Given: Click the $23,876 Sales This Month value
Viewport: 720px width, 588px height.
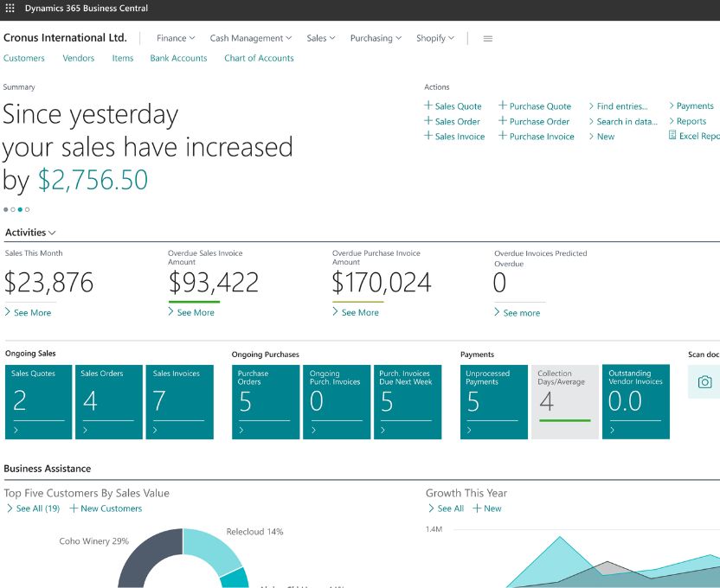Looking at the screenshot, I should coord(49,282).
